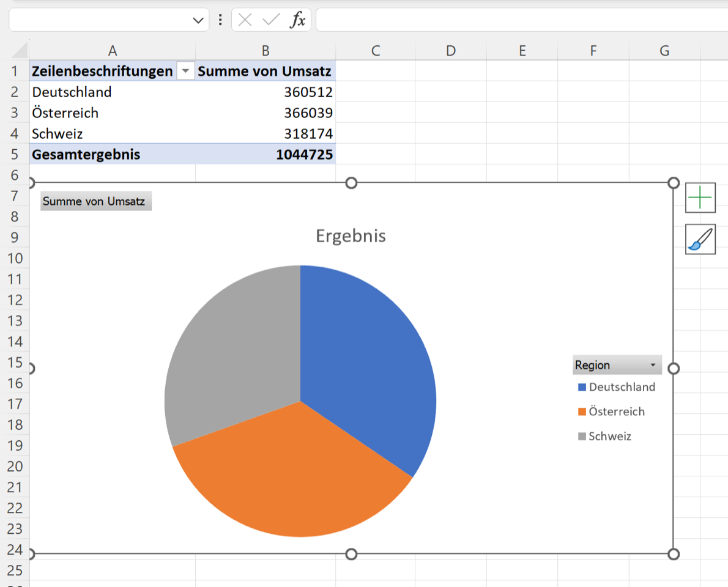Screen dimensions: 728x587
Task: Select the Summe von Umsatz header cell
Action: (x=266, y=71)
